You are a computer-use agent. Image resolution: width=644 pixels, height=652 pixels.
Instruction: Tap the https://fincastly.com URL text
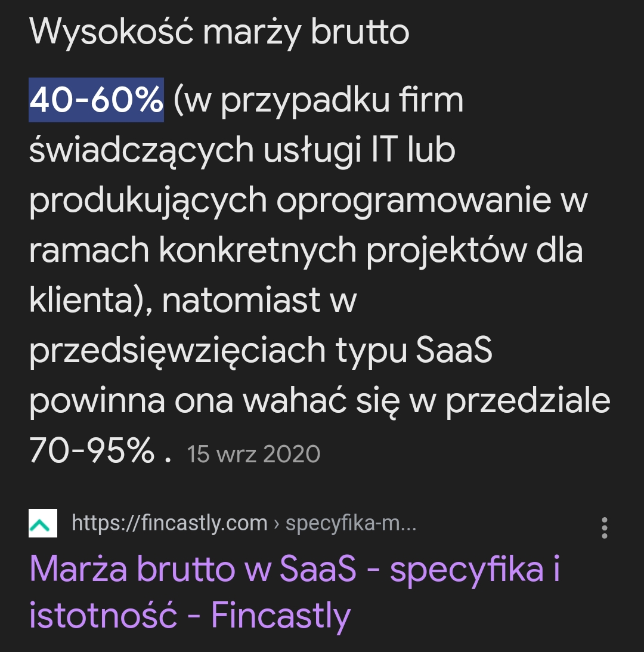[169, 523]
